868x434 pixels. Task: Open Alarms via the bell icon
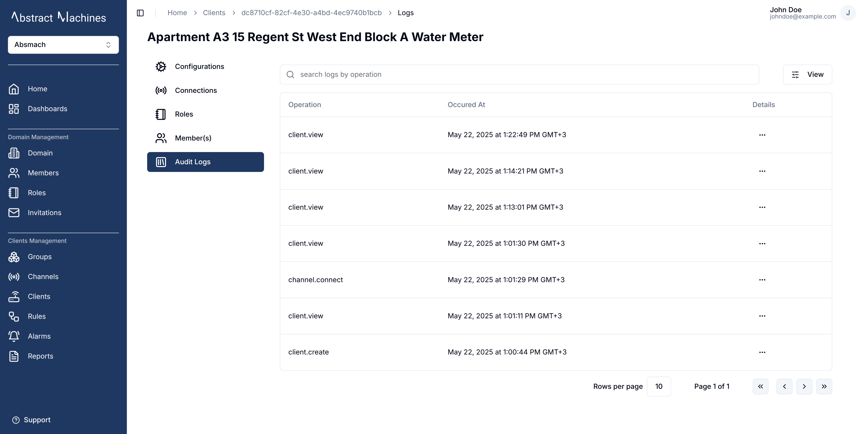14,336
